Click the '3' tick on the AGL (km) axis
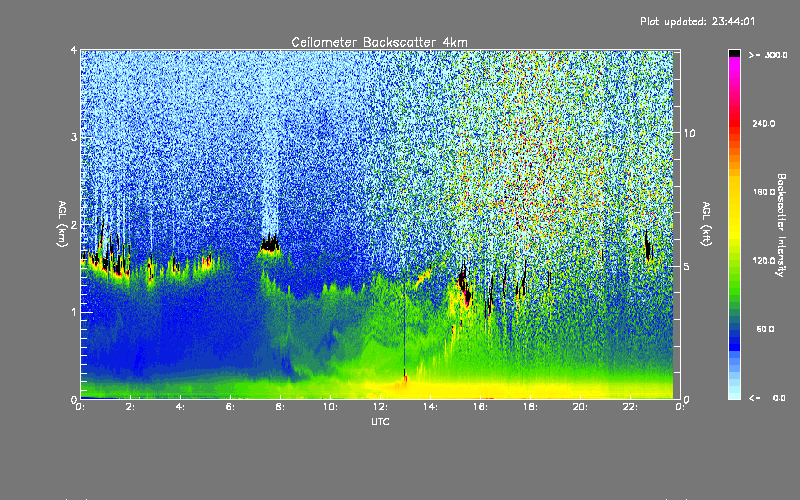Viewport: 800px width, 500px height. coord(74,137)
